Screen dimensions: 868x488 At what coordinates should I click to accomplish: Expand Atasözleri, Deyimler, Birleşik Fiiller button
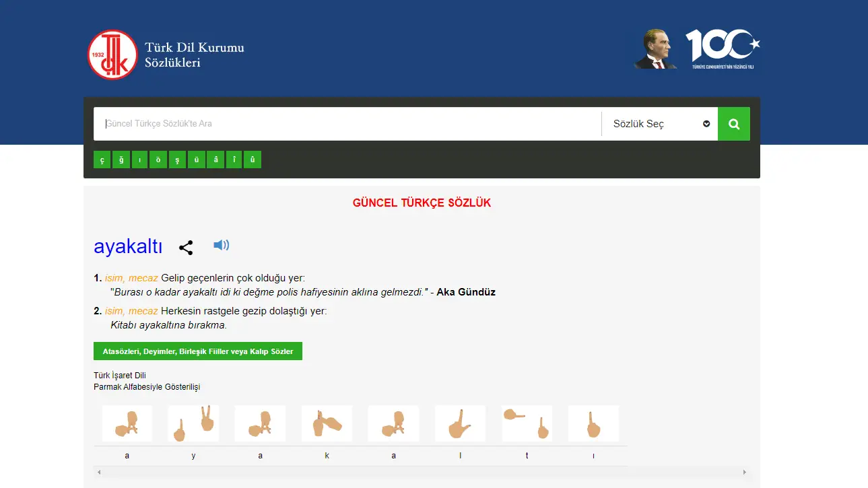point(198,351)
